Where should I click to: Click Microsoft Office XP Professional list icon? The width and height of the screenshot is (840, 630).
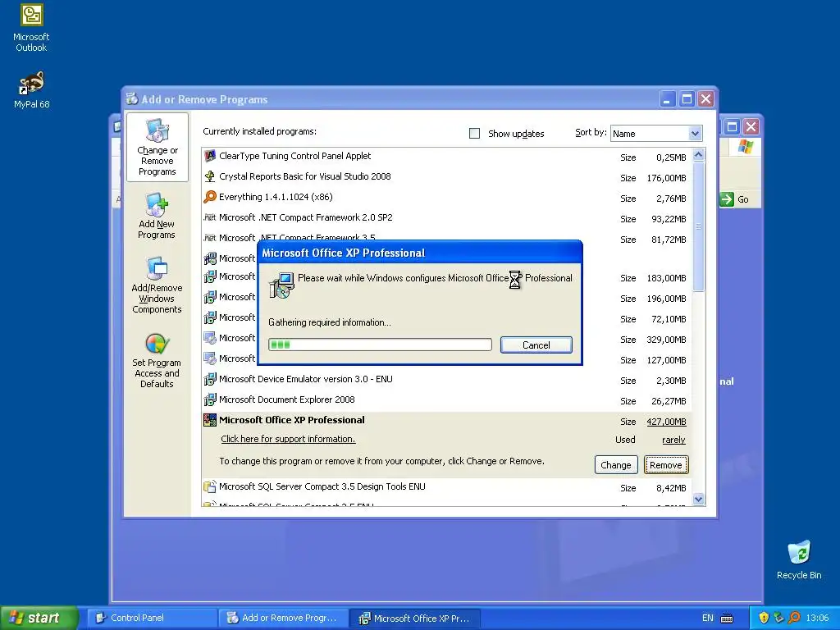(x=210, y=420)
